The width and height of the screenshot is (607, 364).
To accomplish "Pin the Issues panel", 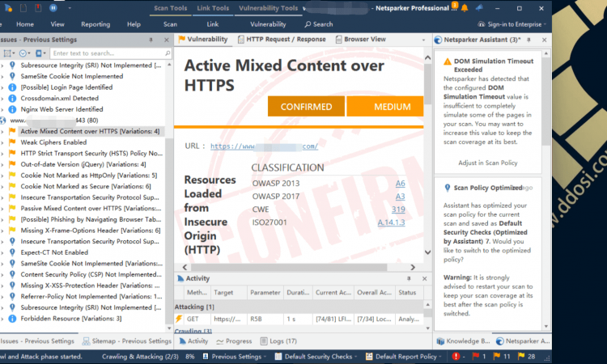I will (x=151, y=40).
